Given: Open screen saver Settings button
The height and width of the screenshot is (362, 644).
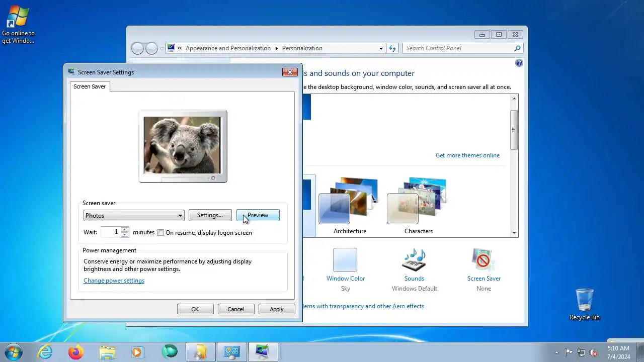Looking at the screenshot, I should pyautogui.click(x=210, y=215).
